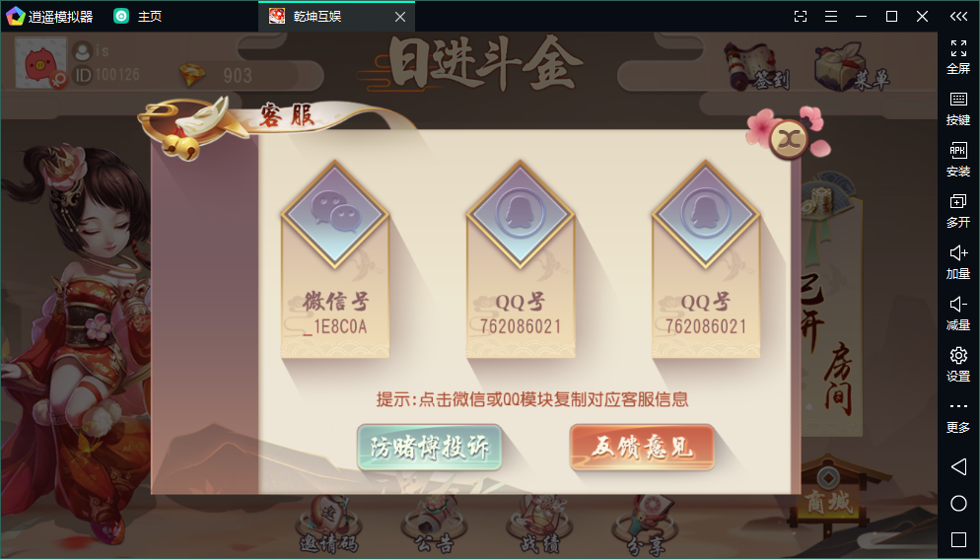
Task: Open the 反馈意见 feedback button
Action: pos(642,447)
